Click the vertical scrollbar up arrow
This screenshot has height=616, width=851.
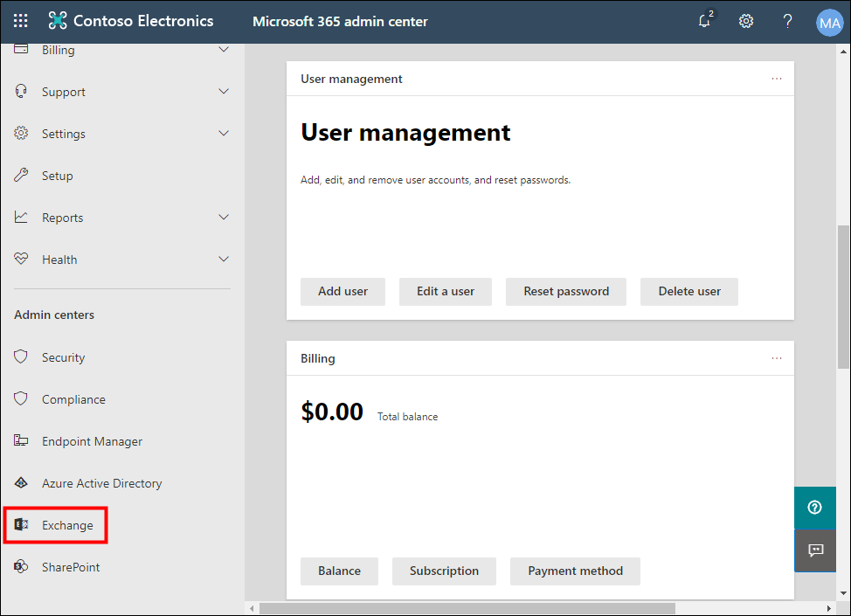(843, 52)
